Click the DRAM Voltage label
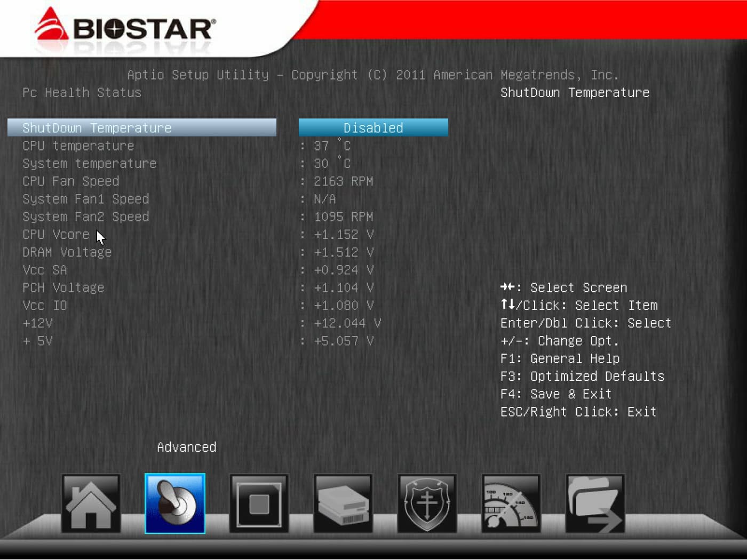Image resolution: width=747 pixels, height=560 pixels. (67, 252)
